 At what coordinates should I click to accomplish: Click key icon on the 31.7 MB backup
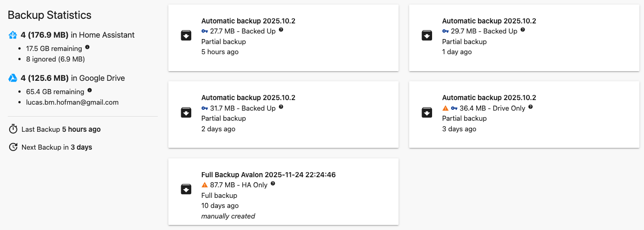pyautogui.click(x=205, y=108)
